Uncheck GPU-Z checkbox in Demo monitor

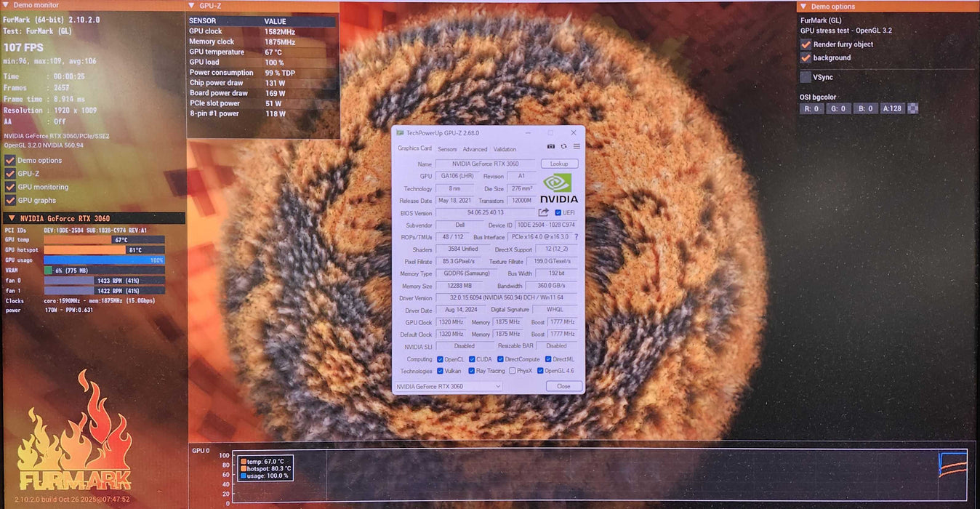click(x=10, y=174)
